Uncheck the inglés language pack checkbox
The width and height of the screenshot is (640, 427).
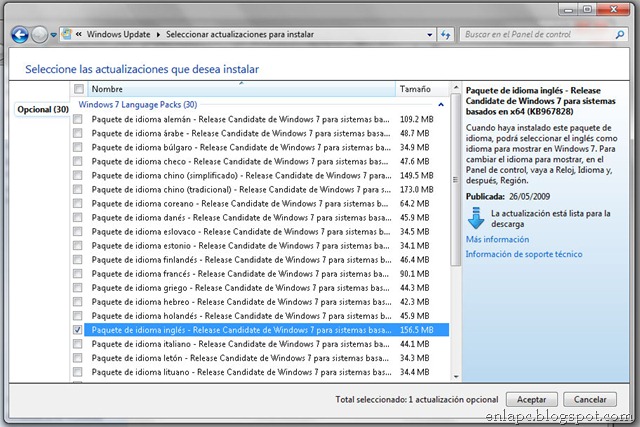coord(78,330)
